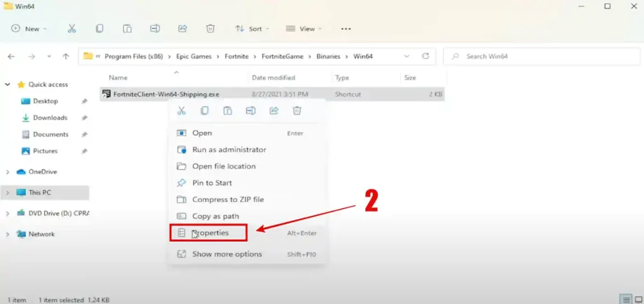Click FortniteGame in the address breadcrumb
The height and width of the screenshot is (304, 644).
[282, 56]
